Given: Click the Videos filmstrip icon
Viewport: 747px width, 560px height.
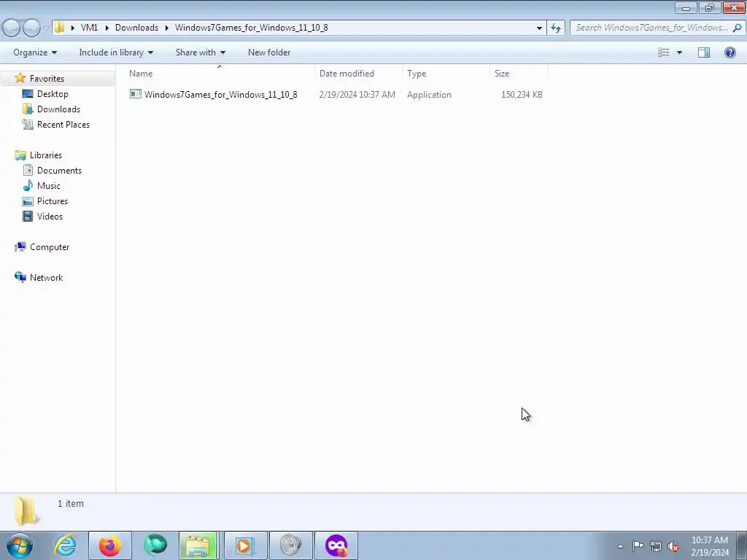Looking at the screenshot, I should coord(28,216).
